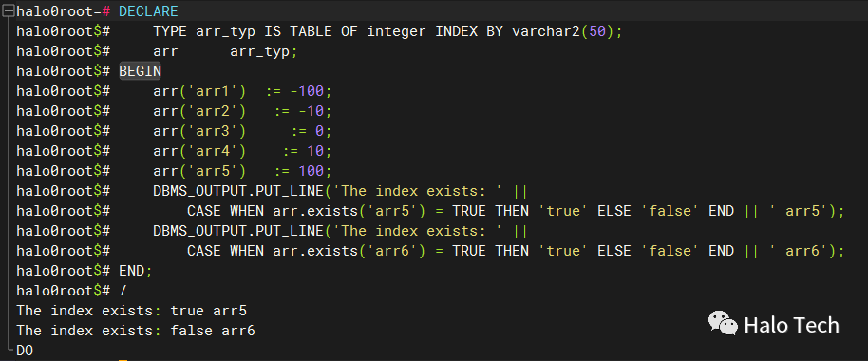Click the 'arr arr_typ;' declaration line
This screenshot has height=361, width=868.
(x=226, y=51)
